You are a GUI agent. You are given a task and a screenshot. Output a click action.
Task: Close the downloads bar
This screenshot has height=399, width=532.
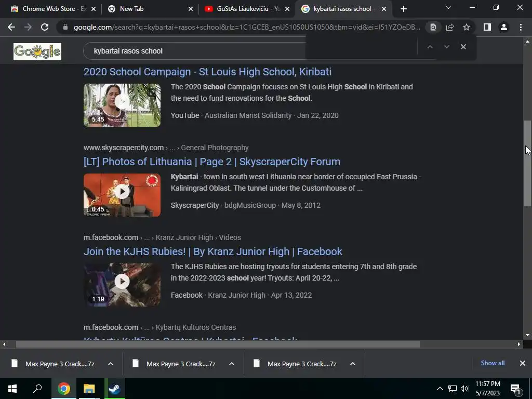tap(523, 363)
